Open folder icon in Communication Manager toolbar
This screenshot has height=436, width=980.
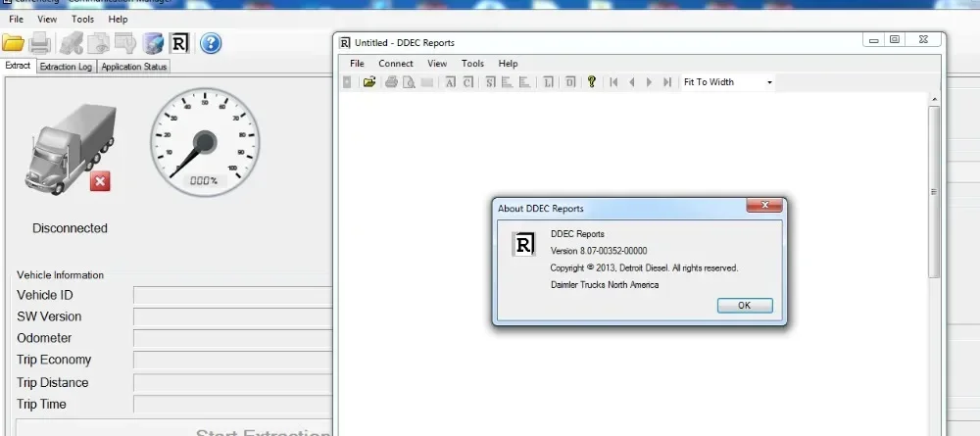tap(13, 43)
